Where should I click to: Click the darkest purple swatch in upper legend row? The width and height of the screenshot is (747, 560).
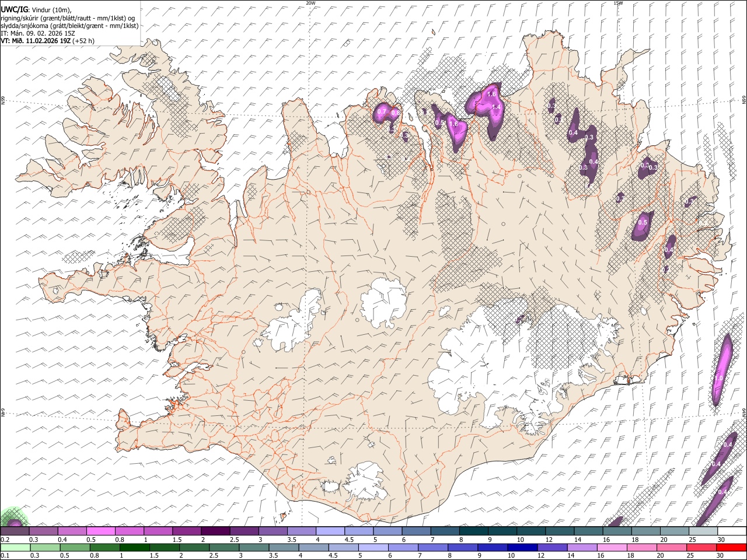[215, 531]
